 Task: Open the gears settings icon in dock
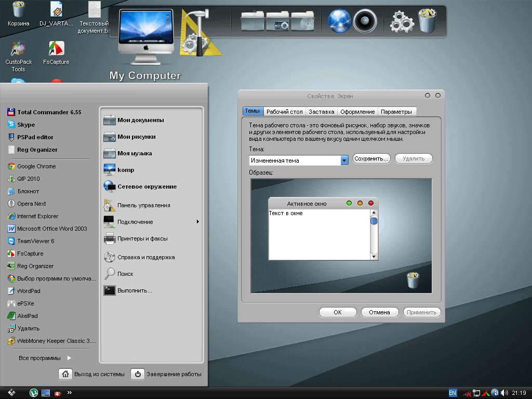pyautogui.click(x=402, y=22)
